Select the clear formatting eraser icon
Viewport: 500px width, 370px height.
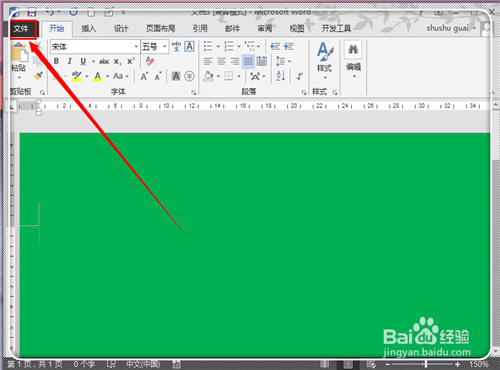click(x=150, y=61)
